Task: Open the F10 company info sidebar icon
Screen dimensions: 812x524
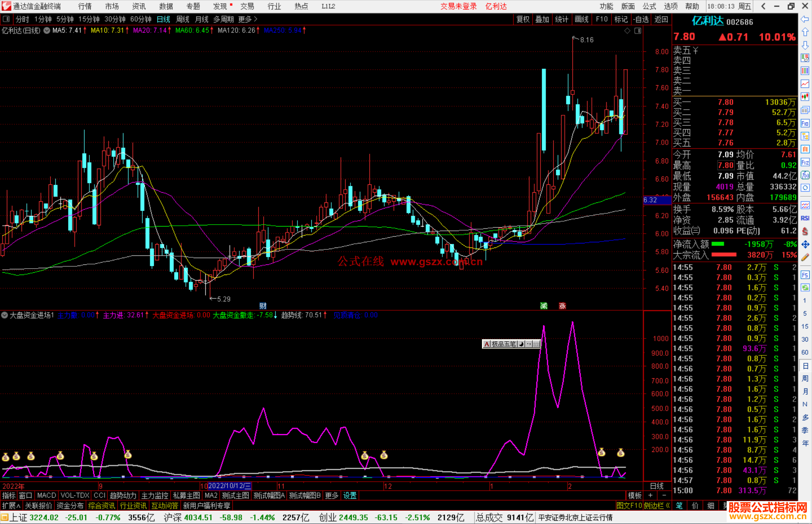Action: (x=805, y=123)
